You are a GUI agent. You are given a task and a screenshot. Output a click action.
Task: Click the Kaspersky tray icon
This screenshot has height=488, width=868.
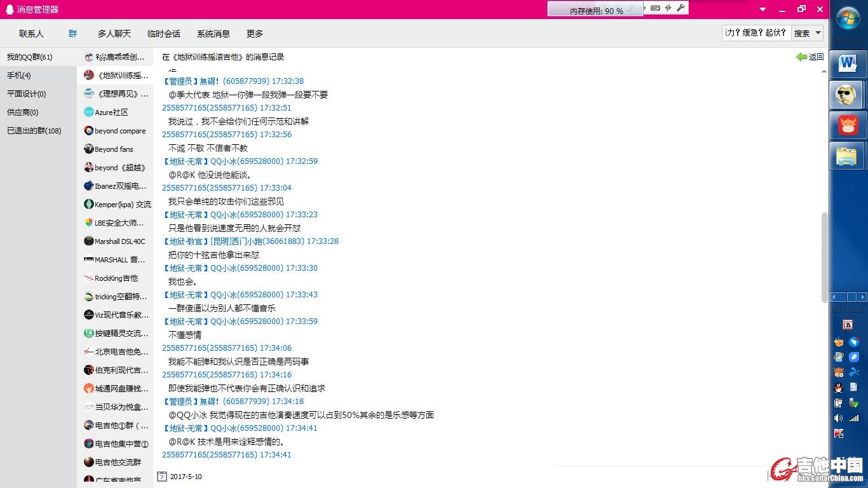tap(839, 433)
